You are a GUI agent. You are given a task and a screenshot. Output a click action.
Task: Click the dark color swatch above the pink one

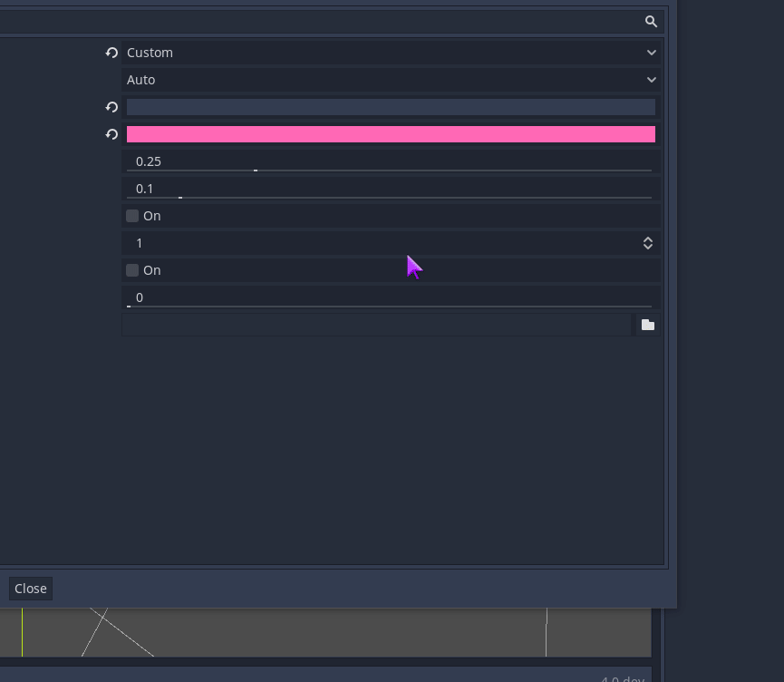click(390, 107)
